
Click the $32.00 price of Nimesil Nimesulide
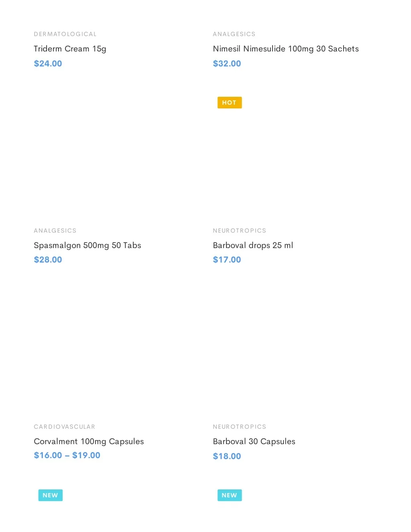click(x=227, y=63)
